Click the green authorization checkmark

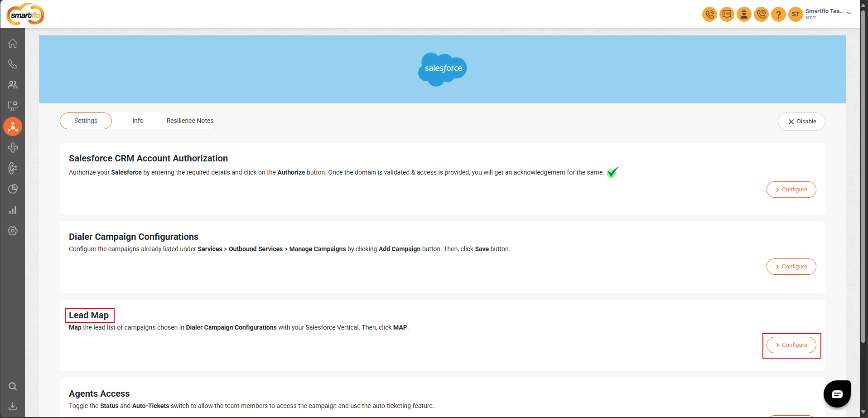pyautogui.click(x=612, y=172)
